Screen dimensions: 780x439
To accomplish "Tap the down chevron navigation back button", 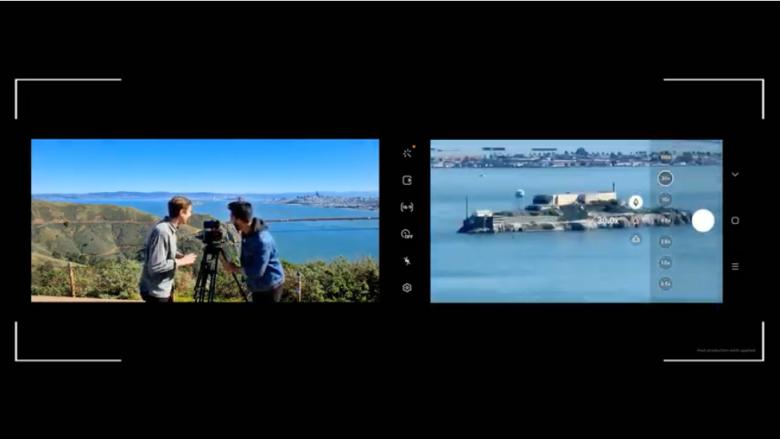I will [x=735, y=175].
